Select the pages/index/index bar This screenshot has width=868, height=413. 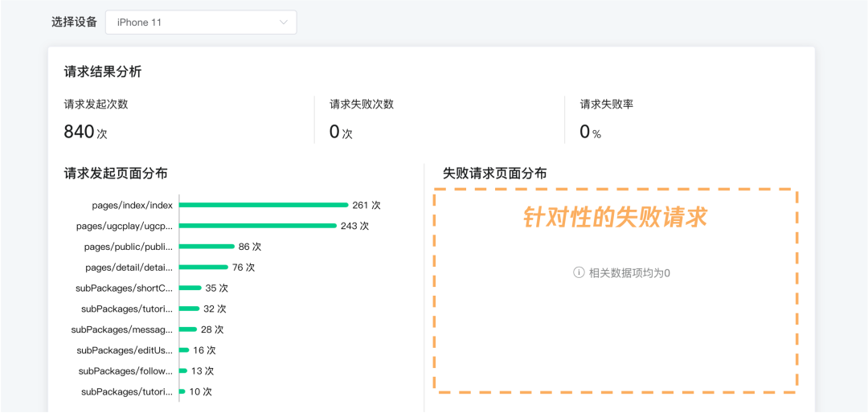click(264, 205)
